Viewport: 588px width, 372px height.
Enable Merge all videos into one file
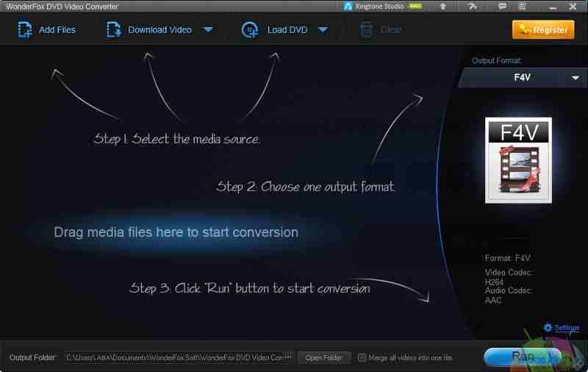[x=362, y=358]
